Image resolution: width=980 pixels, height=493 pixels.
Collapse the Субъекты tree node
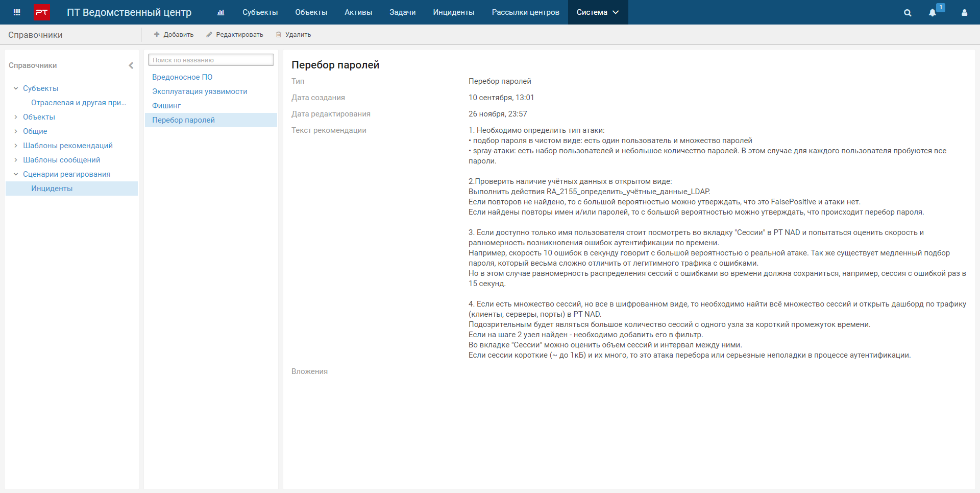16,88
